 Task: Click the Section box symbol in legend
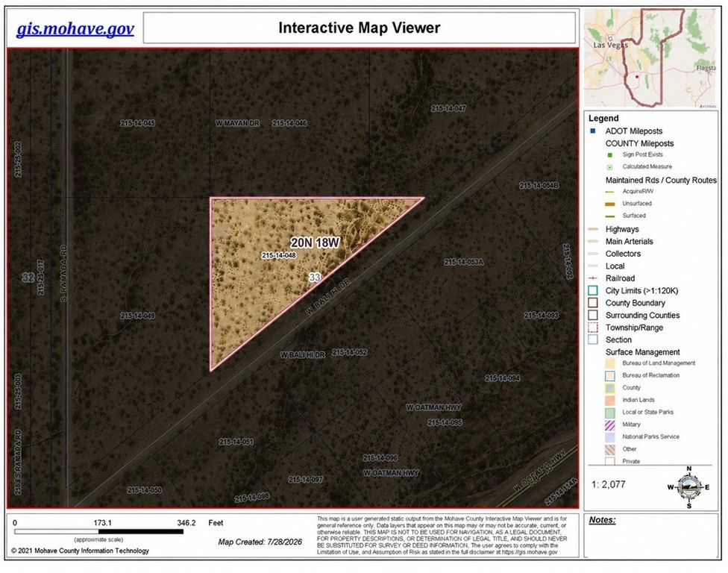[593, 339]
